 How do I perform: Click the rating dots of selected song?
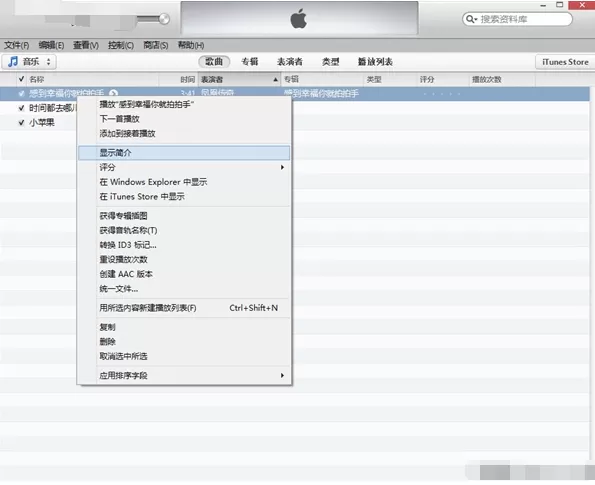tap(441, 93)
